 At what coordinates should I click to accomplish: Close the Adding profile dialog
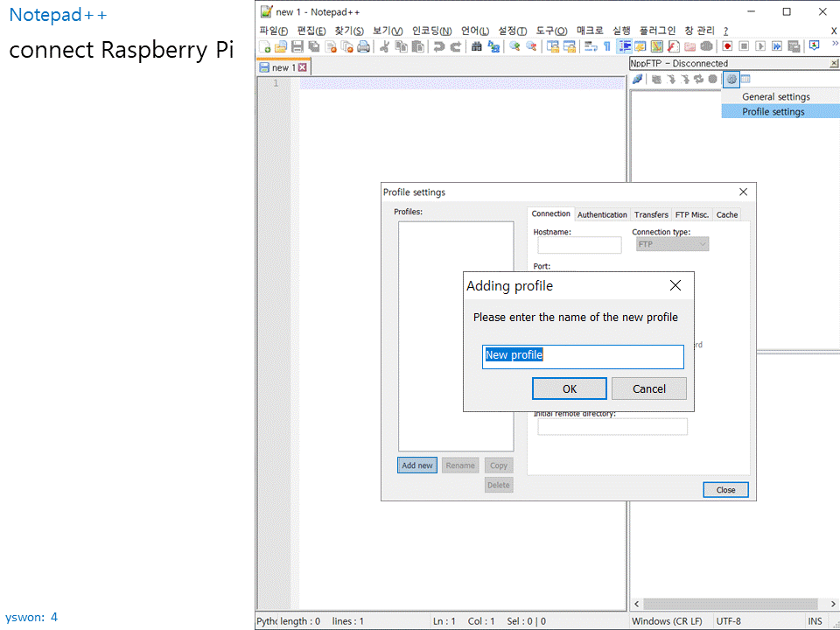tap(675, 285)
